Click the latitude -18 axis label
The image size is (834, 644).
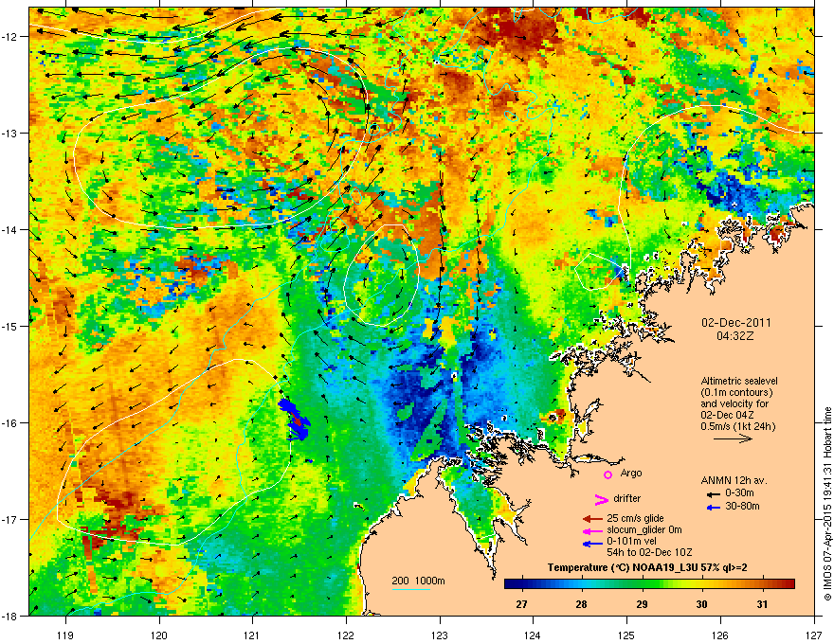pyautogui.click(x=9, y=616)
